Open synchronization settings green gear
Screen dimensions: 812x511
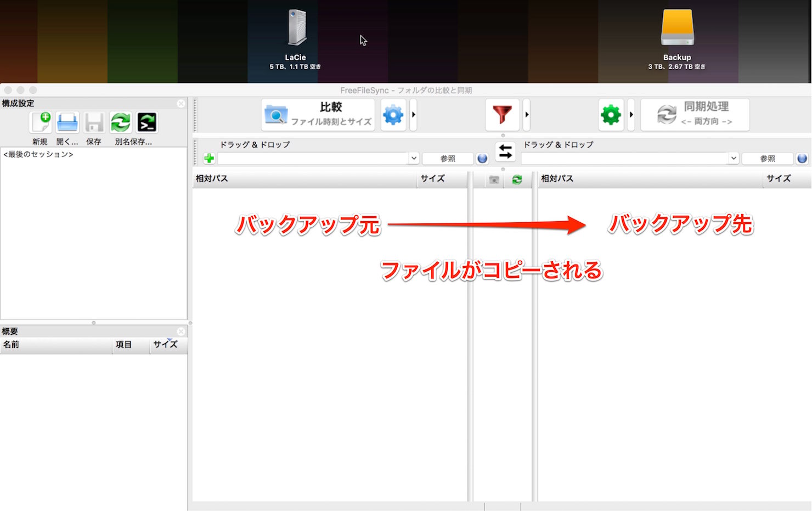611,115
